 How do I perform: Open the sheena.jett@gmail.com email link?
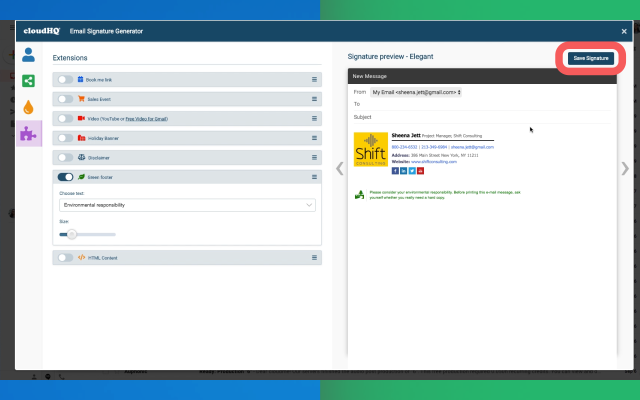[x=472, y=147]
